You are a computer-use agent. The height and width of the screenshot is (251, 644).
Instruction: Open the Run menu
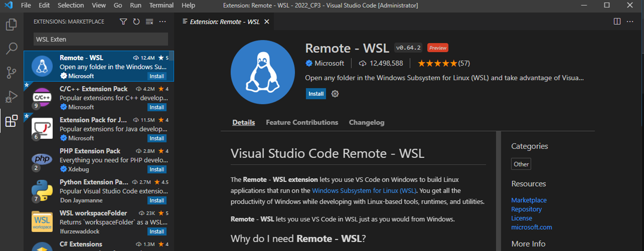[x=136, y=5]
